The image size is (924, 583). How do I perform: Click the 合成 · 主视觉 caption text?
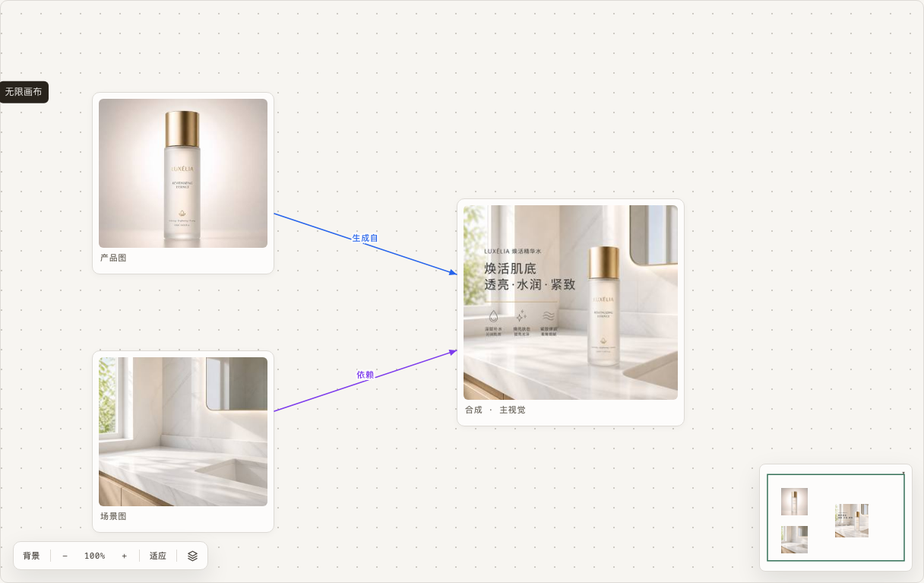click(x=495, y=410)
